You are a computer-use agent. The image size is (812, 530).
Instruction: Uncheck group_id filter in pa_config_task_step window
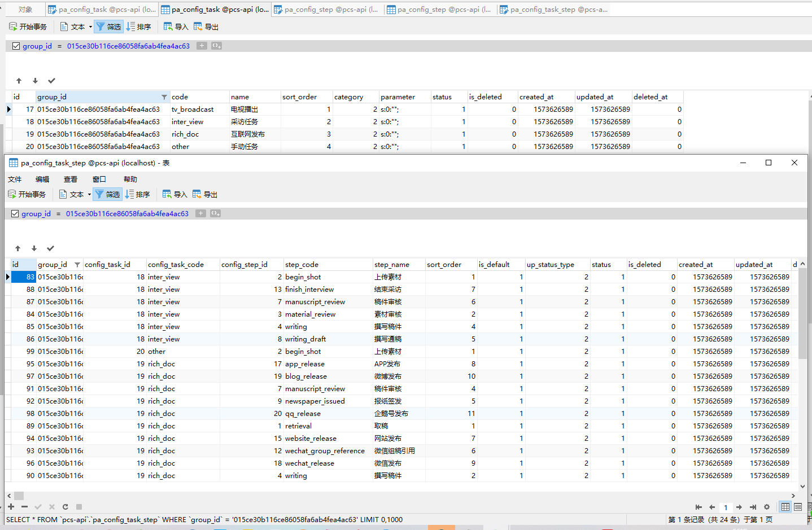(15, 214)
